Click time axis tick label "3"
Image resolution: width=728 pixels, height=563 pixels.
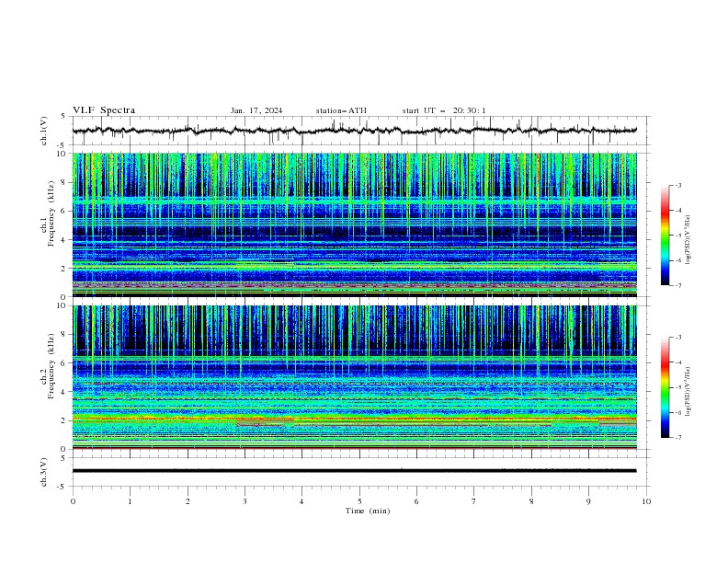click(x=245, y=501)
